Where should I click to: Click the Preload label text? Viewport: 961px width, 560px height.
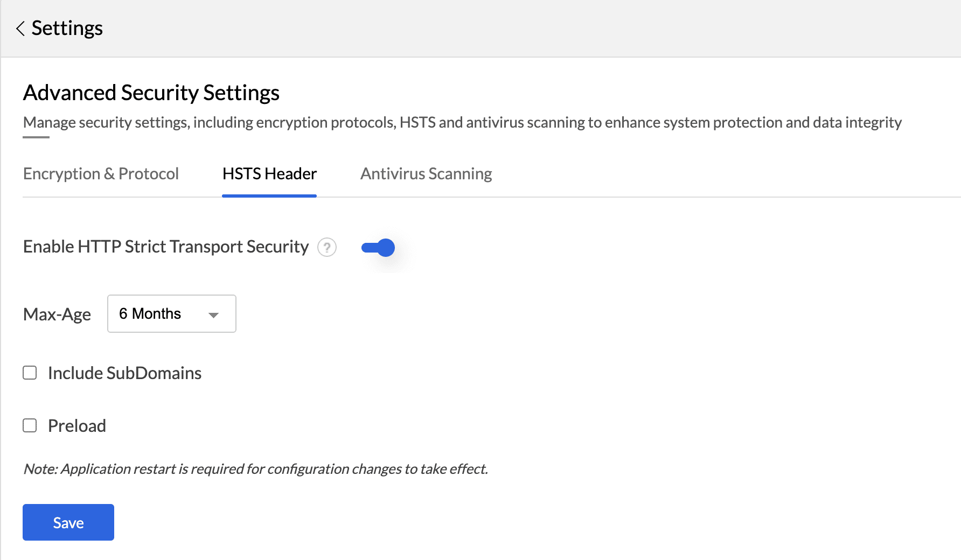pos(77,426)
